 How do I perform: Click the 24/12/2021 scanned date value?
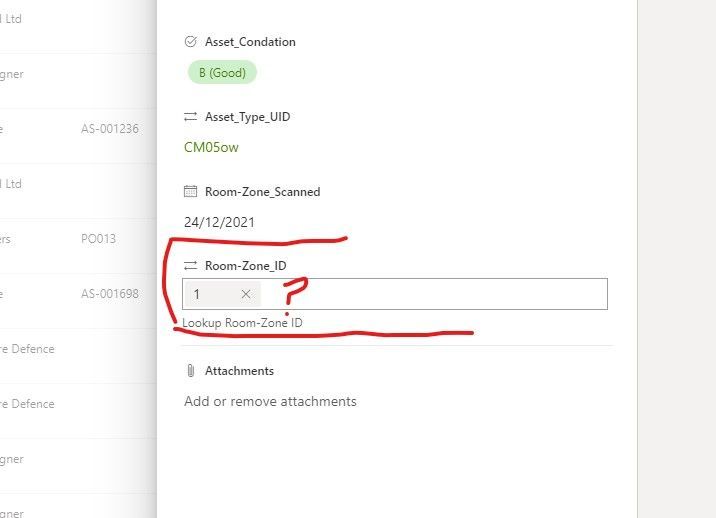tap(219, 222)
